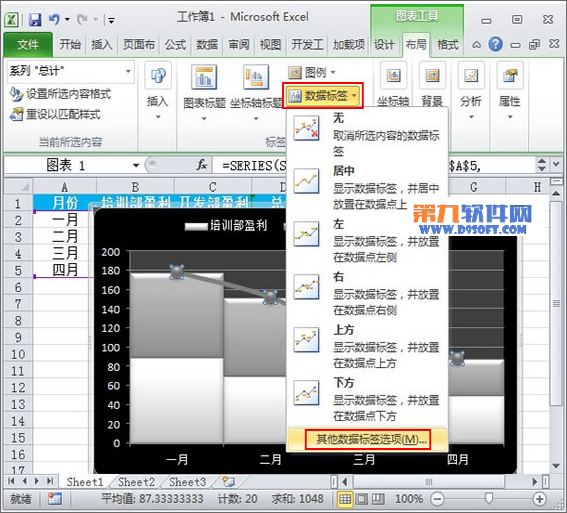The width and height of the screenshot is (567, 513).
Task: Switch to Normal view button
Action: point(345,499)
